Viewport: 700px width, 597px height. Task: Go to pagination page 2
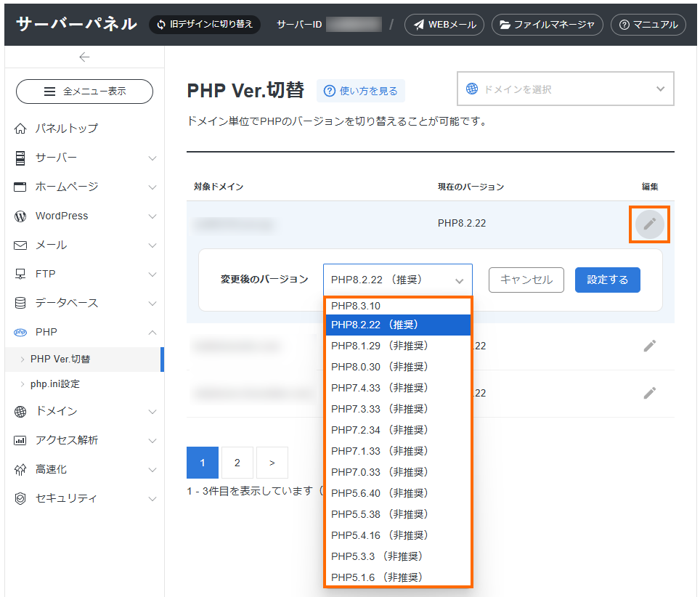coord(237,463)
